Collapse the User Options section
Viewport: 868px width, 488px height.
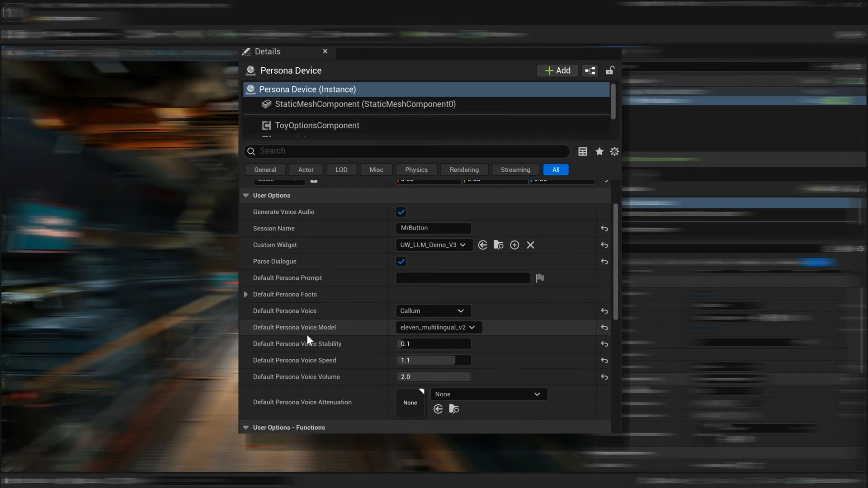coord(246,196)
